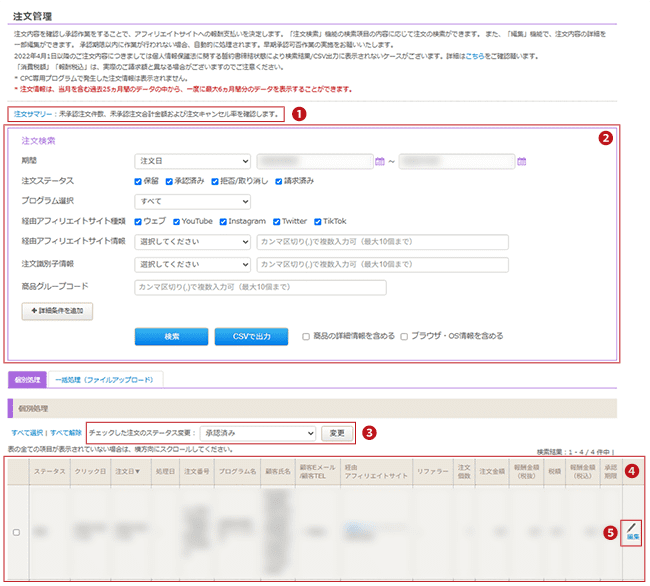650x586 pixels.
Task: Open the status change 承認済み dropdown
Action: [257, 433]
